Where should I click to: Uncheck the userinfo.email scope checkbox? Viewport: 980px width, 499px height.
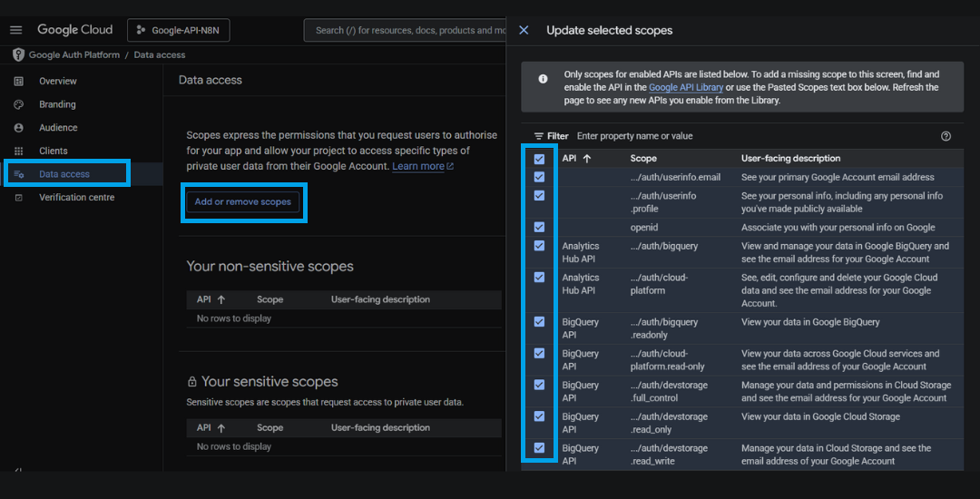click(x=539, y=177)
